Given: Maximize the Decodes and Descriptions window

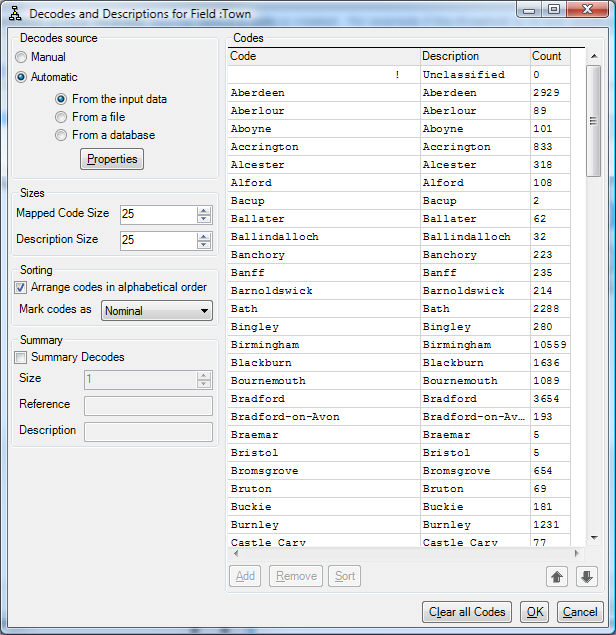Looking at the screenshot, I should point(554,9).
